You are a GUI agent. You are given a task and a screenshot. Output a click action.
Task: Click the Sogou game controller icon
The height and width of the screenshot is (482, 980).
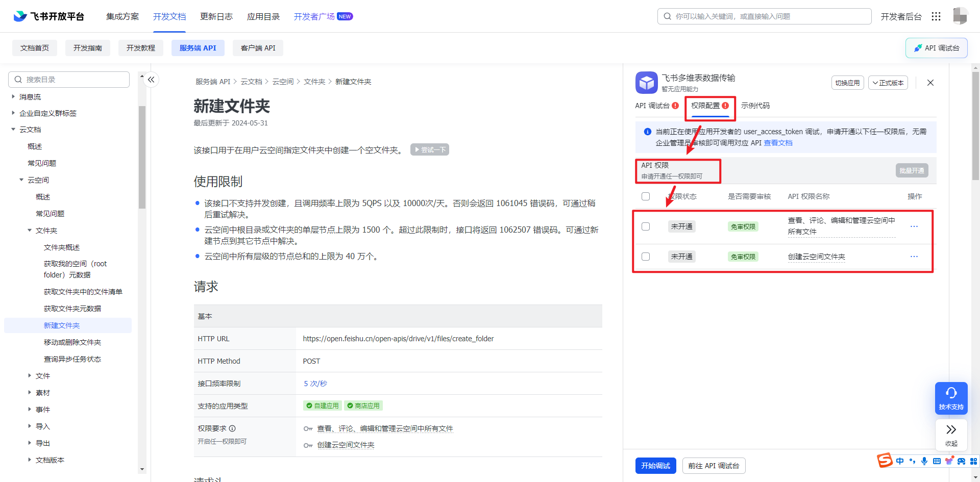[x=961, y=461]
